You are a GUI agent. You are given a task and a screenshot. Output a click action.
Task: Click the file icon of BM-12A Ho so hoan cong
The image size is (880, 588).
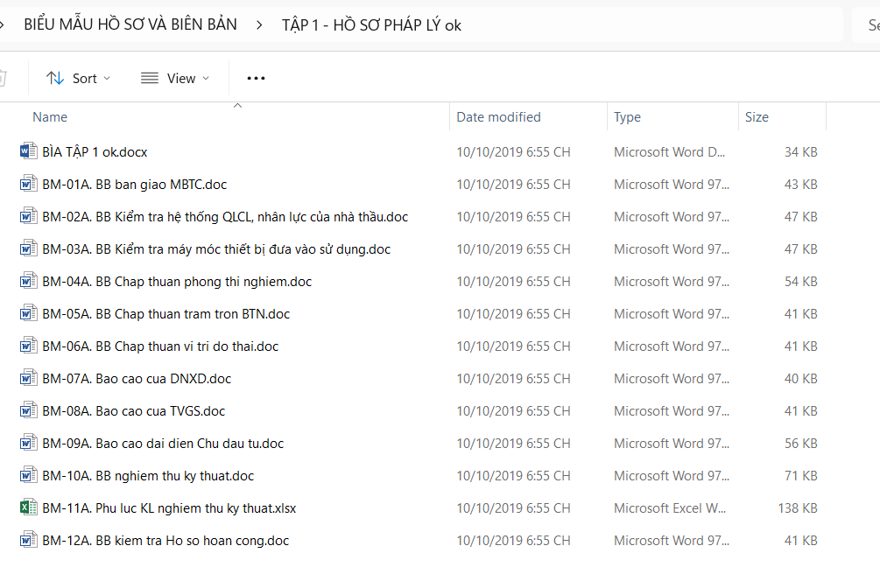coord(28,540)
